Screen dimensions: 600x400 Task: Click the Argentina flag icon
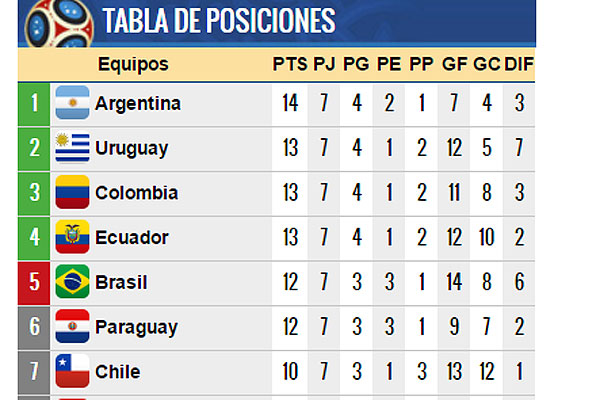(x=72, y=103)
